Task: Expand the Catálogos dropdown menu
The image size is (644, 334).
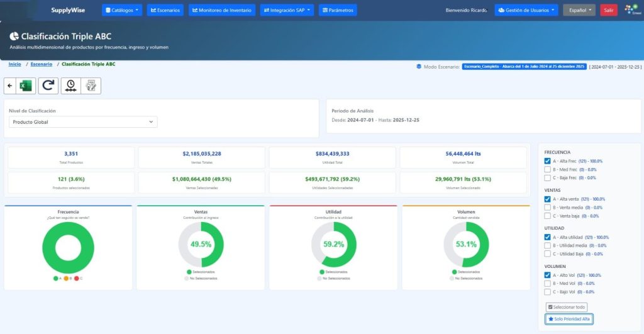Action: [x=122, y=10]
